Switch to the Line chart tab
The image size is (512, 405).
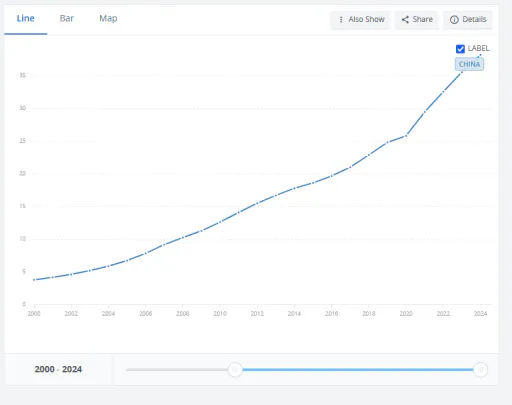pos(26,18)
